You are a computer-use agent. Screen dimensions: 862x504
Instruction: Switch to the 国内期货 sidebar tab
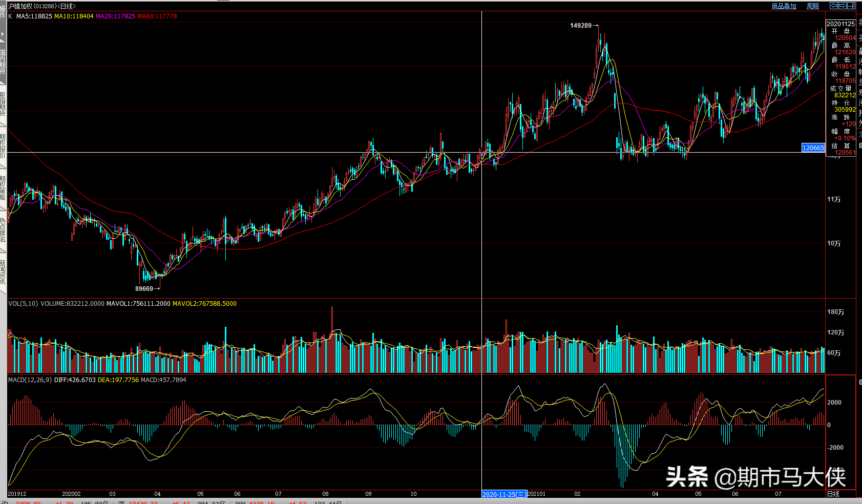click(x=3, y=63)
